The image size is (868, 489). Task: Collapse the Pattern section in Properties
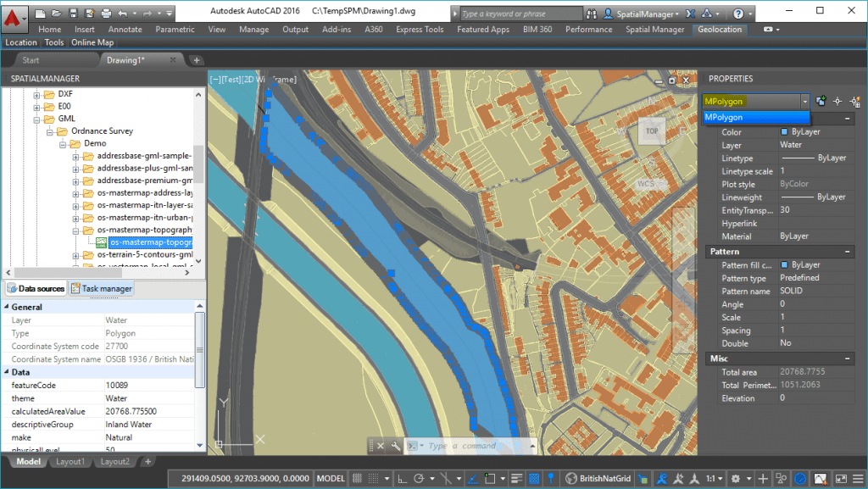coord(849,252)
